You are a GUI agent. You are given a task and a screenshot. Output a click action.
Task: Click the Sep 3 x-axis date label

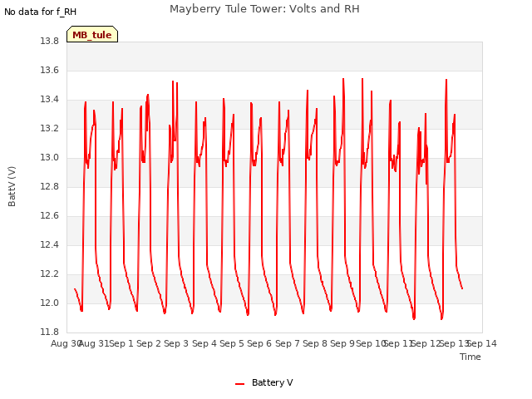point(176,343)
